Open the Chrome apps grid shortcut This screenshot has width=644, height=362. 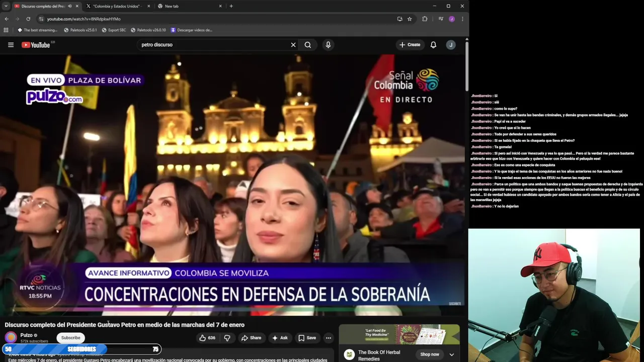(6, 30)
